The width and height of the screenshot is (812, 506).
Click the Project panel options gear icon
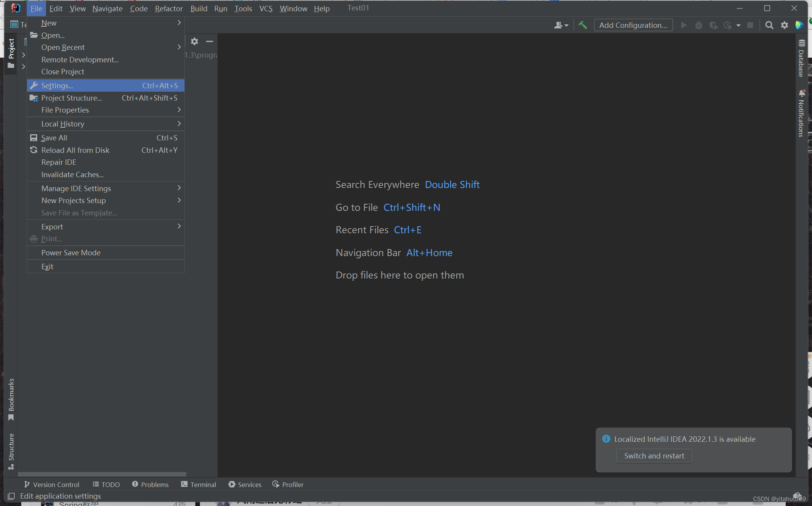(x=194, y=41)
